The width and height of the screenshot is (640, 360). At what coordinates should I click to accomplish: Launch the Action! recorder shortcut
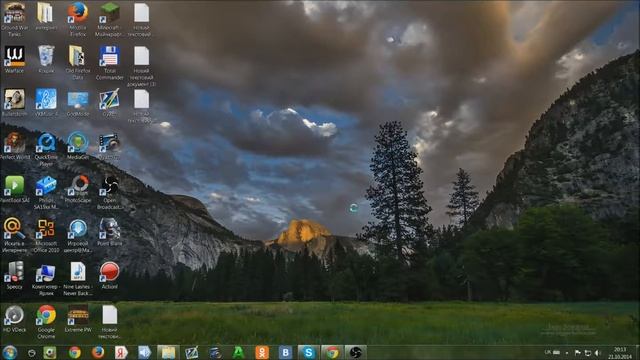109,276
